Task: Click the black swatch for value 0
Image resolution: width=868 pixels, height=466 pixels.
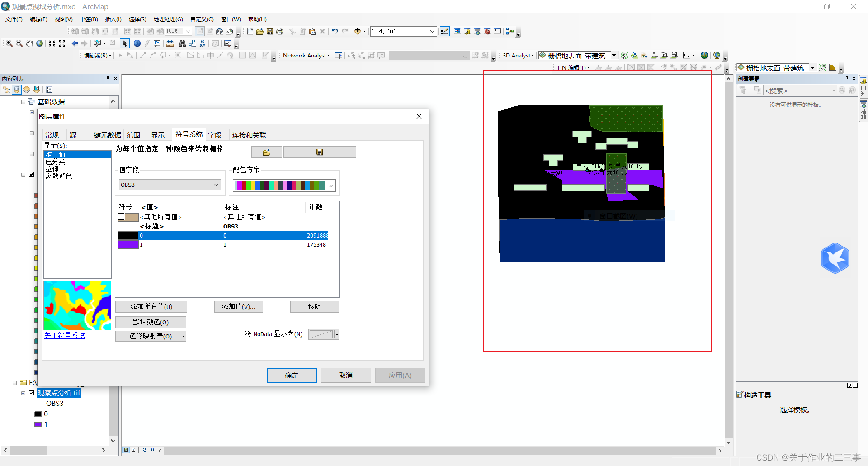Action: (x=128, y=235)
